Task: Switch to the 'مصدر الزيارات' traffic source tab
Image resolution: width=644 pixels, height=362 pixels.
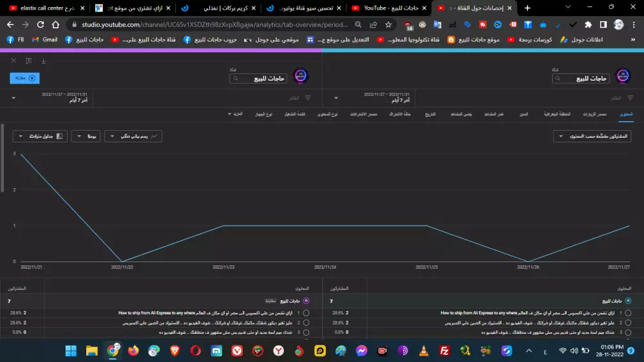Action: point(594,114)
